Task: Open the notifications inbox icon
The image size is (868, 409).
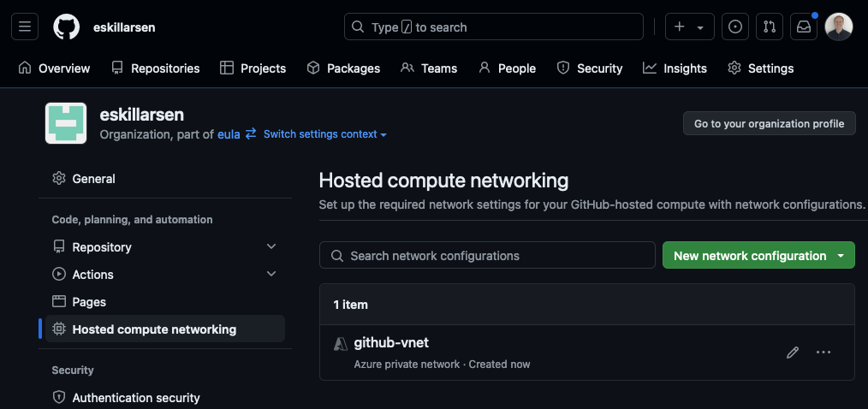Action: [x=804, y=27]
